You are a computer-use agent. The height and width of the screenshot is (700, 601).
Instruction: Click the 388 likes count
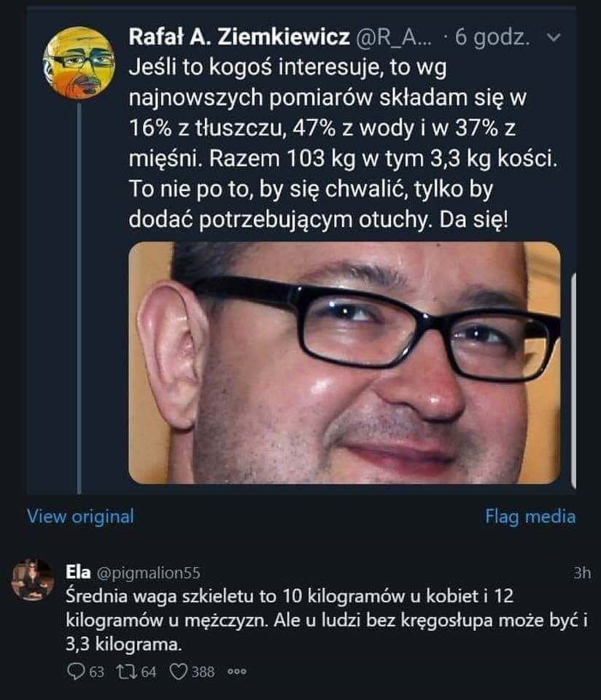(203, 672)
